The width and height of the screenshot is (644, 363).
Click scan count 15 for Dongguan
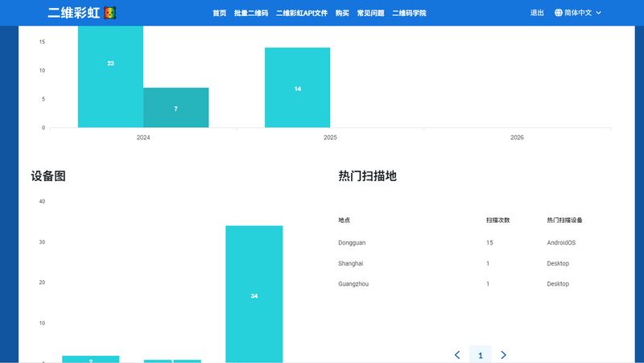pos(489,243)
